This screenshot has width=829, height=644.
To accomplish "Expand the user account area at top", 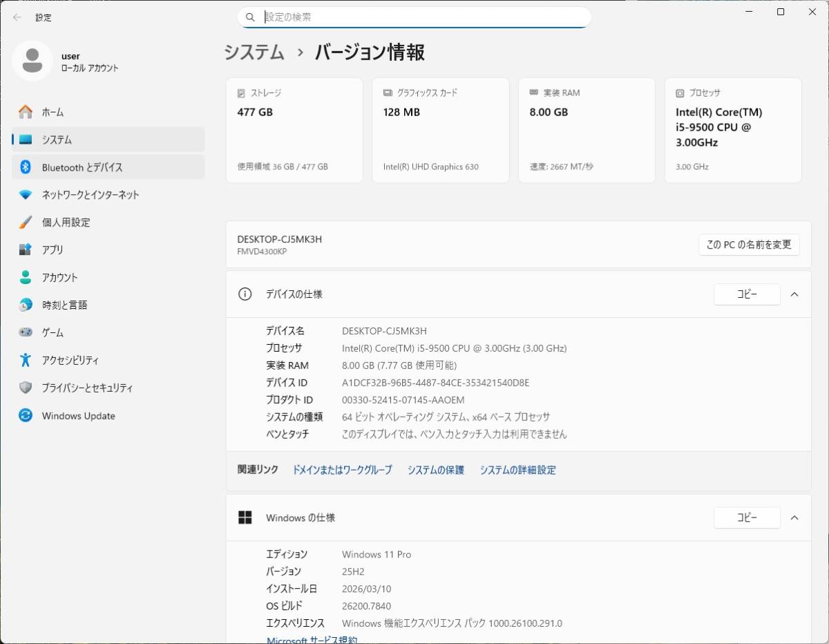I will tap(69, 61).
